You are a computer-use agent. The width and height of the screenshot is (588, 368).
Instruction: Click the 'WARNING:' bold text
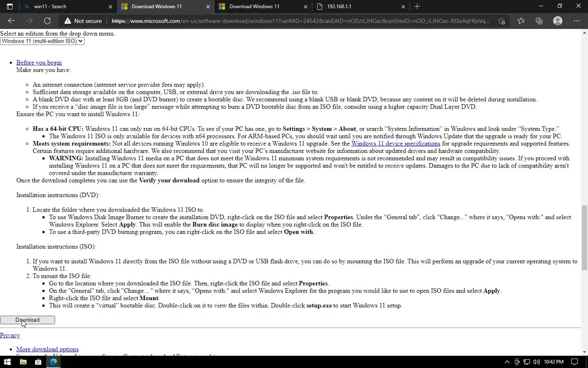(x=66, y=158)
